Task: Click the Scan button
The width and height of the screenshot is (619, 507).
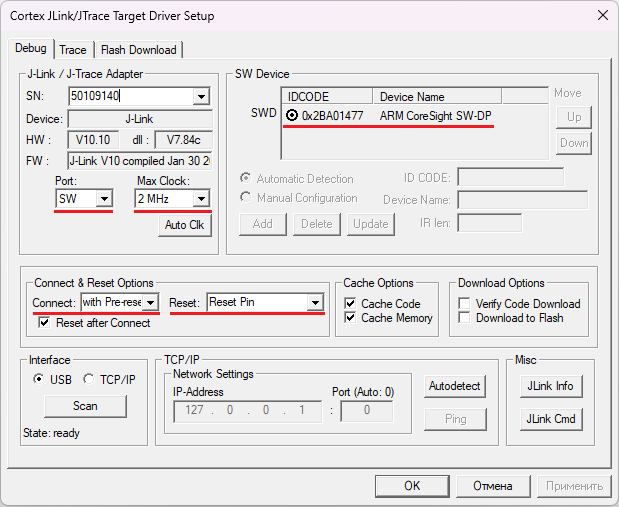Action: click(x=85, y=406)
